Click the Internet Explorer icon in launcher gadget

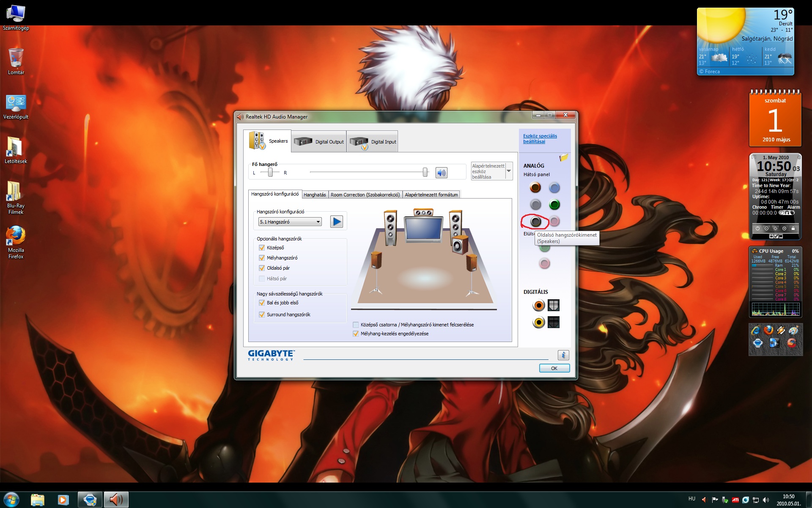pos(756,331)
